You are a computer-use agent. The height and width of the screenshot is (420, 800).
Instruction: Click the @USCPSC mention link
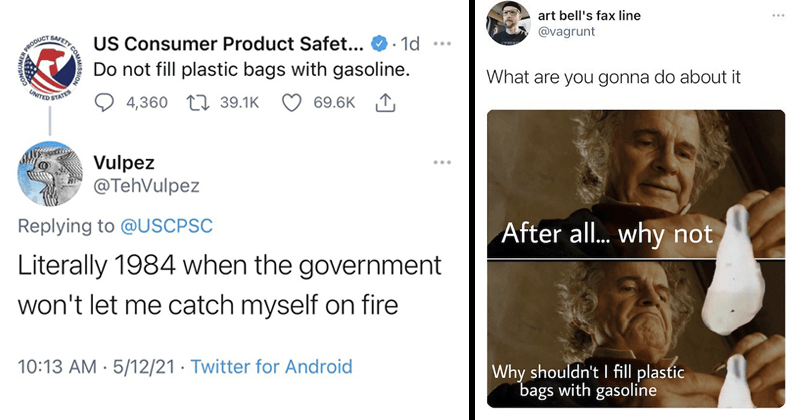165,226
